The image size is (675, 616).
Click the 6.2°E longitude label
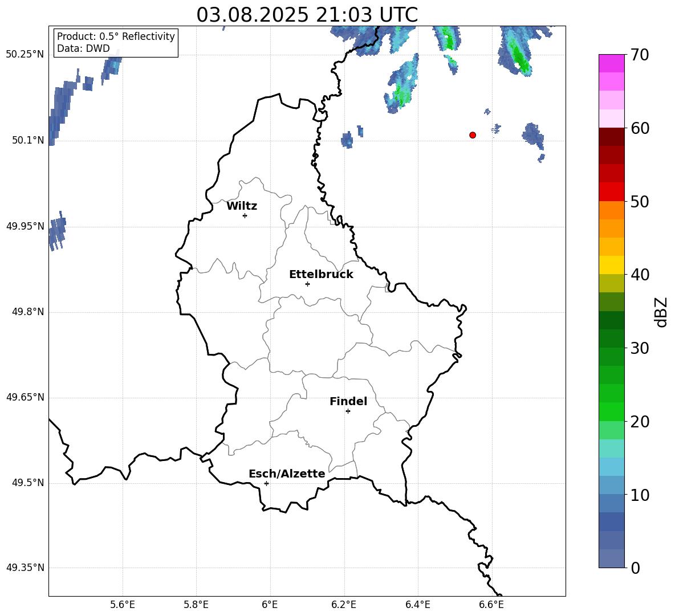click(344, 605)
